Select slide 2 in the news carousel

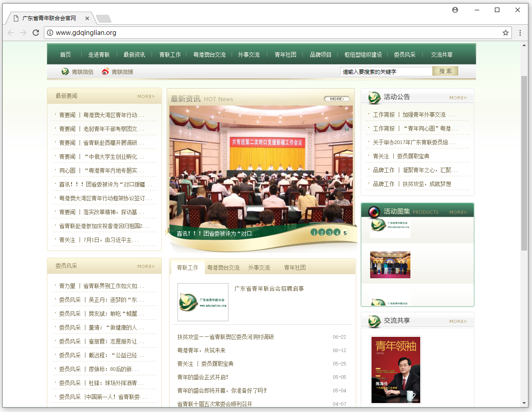pos(322,233)
